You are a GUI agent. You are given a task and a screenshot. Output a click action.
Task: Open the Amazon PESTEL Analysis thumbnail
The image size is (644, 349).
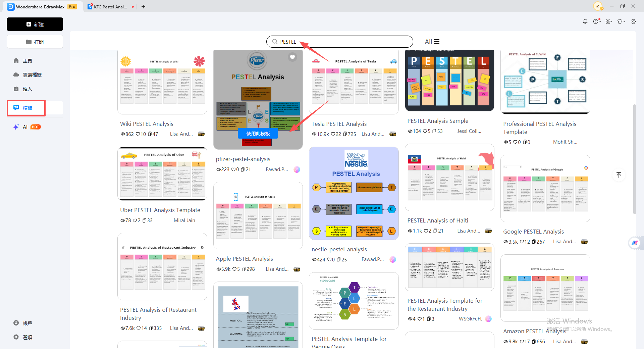click(545, 288)
